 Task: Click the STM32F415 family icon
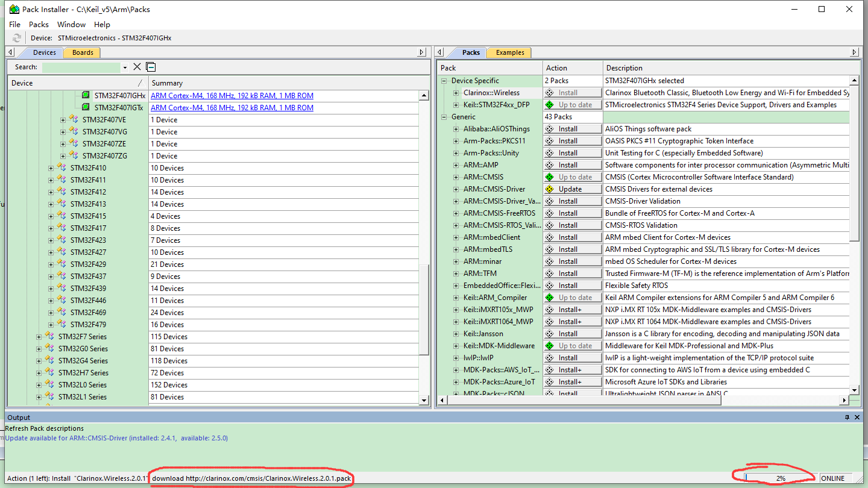[61, 216]
